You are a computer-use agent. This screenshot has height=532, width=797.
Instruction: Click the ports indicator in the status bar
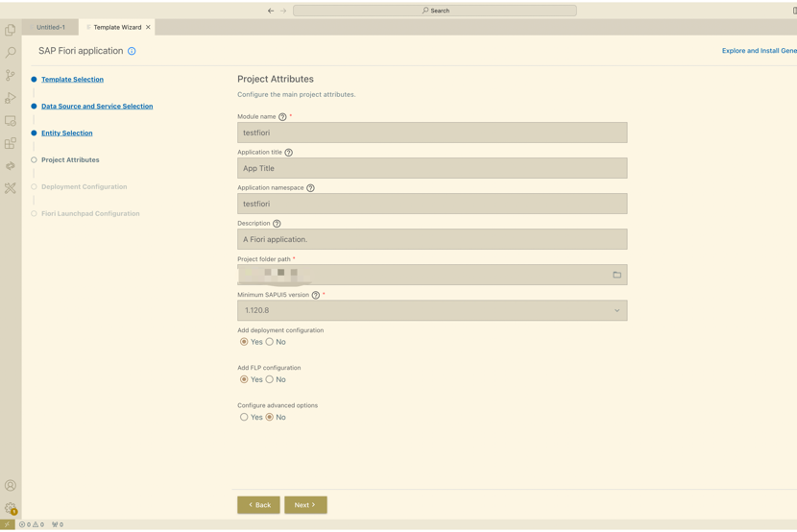(58, 524)
